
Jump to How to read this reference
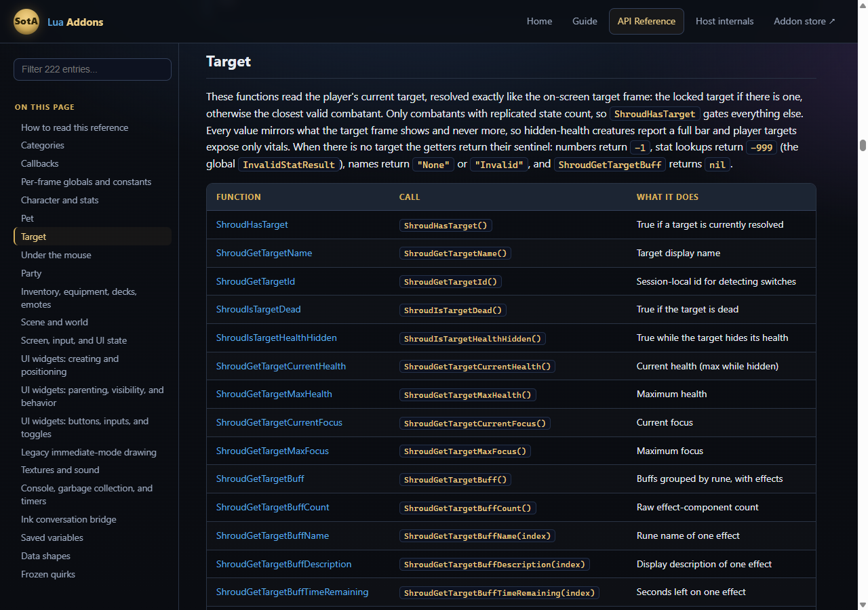75,127
